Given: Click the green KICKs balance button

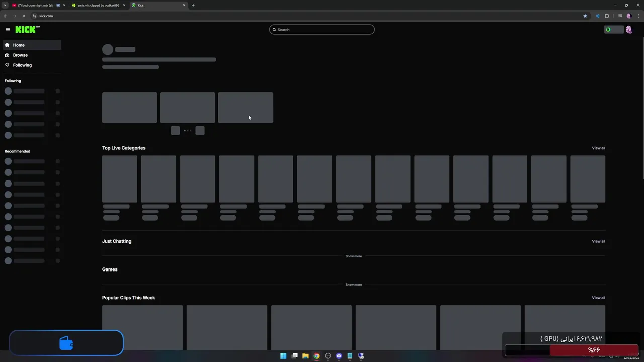Looking at the screenshot, I should click(613, 30).
